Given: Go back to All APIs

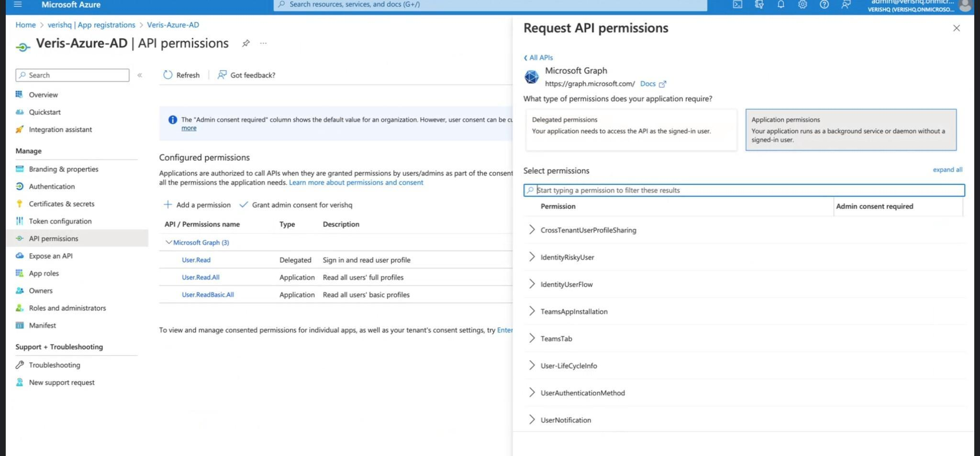Looking at the screenshot, I should tap(540, 57).
